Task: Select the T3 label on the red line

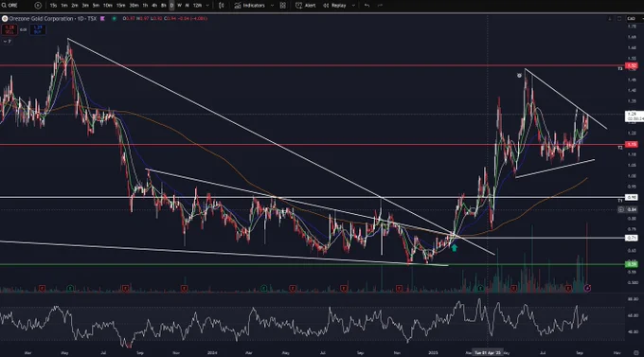Action: pyautogui.click(x=619, y=68)
